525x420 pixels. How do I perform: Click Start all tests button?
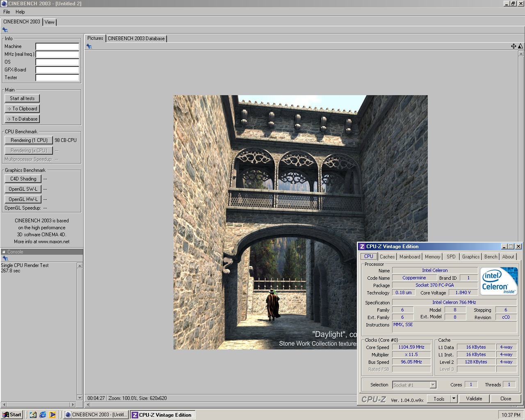[x=22, y=98]
